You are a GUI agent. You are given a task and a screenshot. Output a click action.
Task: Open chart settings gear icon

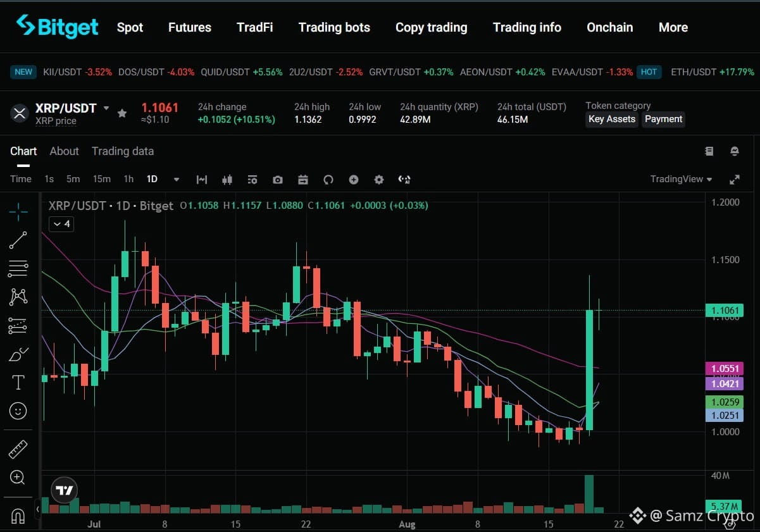point(379,180)
